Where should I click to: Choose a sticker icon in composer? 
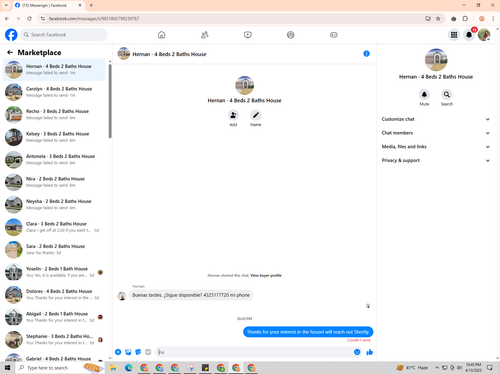point(138,352)
